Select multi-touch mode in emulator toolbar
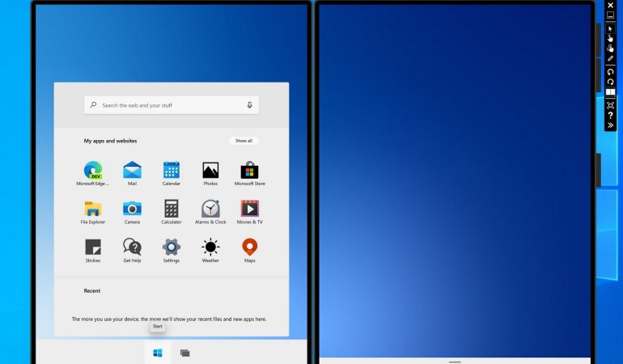Viewport: 623px width, 364px height. coord(610,48)
